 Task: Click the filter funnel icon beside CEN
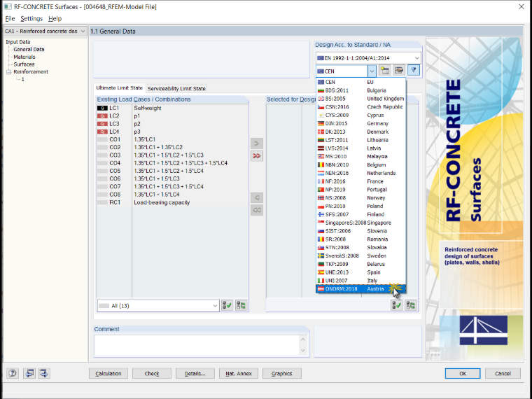point(414,70)
